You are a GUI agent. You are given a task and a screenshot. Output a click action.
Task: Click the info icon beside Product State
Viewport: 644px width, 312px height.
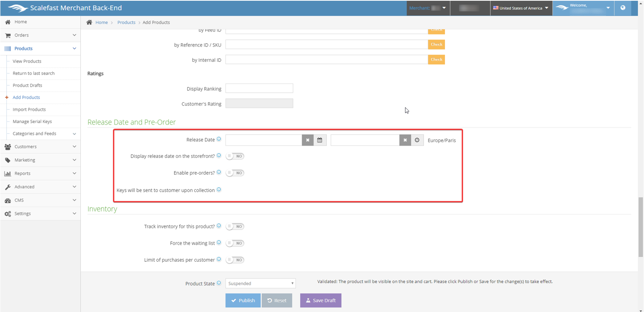219,283
